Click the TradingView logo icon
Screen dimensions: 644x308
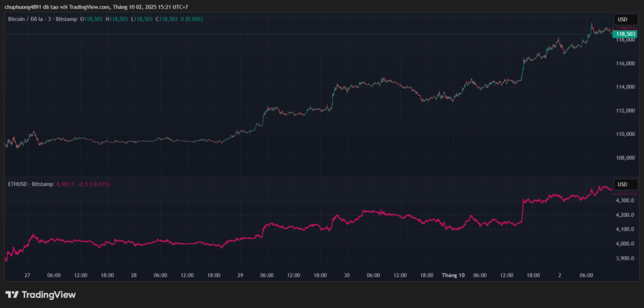(12, 294)
